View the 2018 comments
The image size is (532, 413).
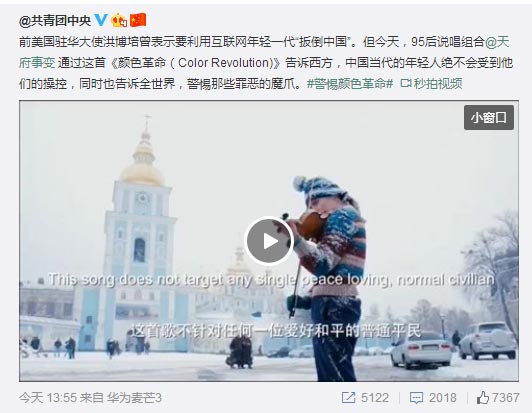(x=443, y=397)
